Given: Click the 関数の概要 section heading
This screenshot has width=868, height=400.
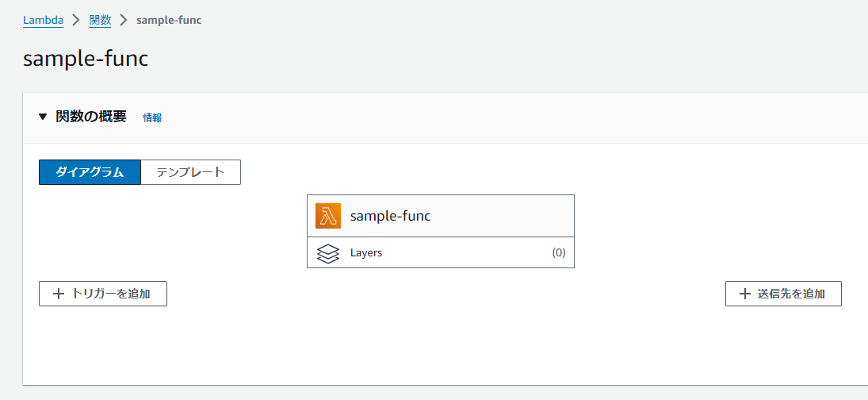Looking at the screenshot, I should click(91, 117).
